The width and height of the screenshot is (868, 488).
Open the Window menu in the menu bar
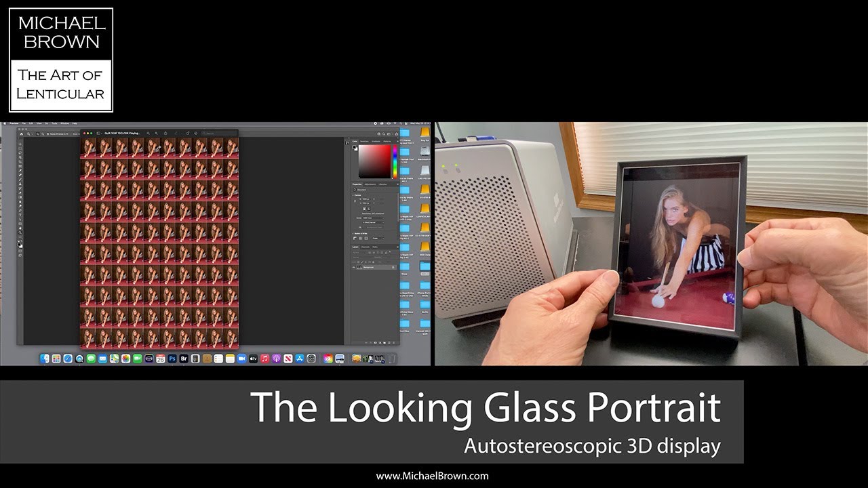point(65,123)
